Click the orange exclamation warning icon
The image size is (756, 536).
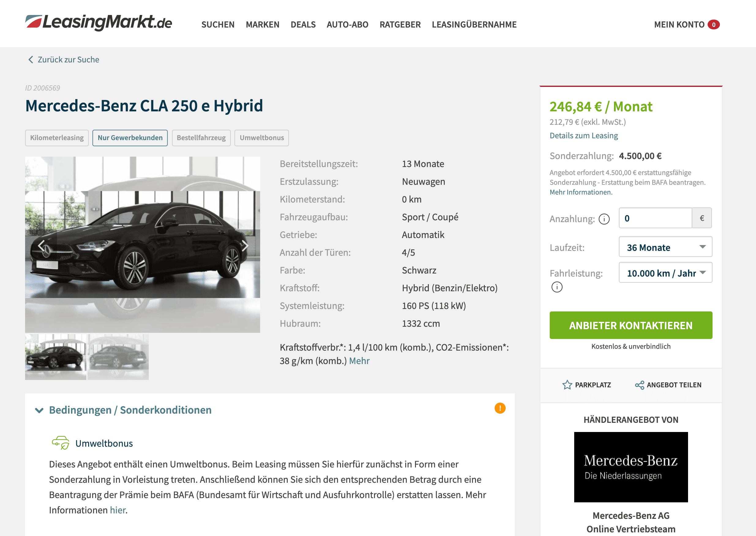[500, 408]
